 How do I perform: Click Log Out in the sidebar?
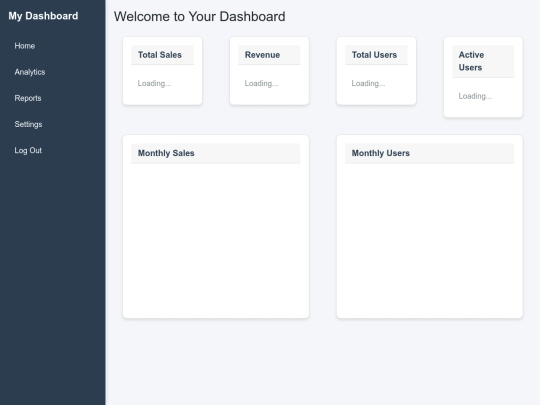(x=28, y=150)
